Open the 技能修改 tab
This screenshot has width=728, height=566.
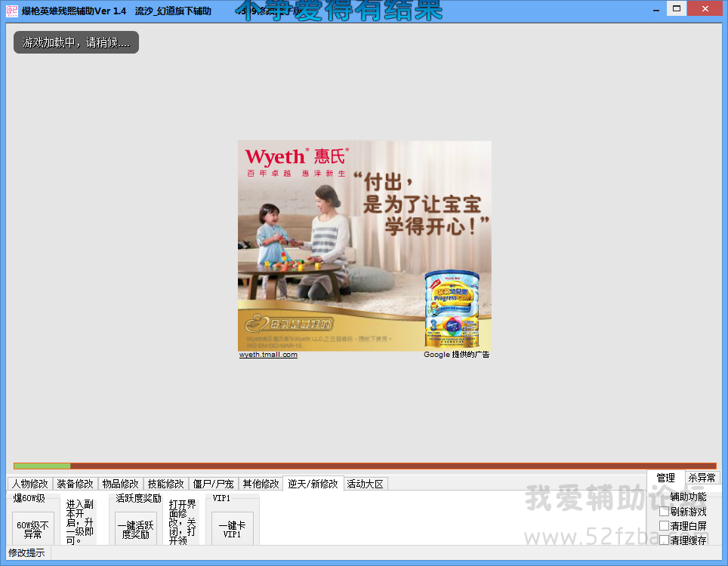click(166, 484)
